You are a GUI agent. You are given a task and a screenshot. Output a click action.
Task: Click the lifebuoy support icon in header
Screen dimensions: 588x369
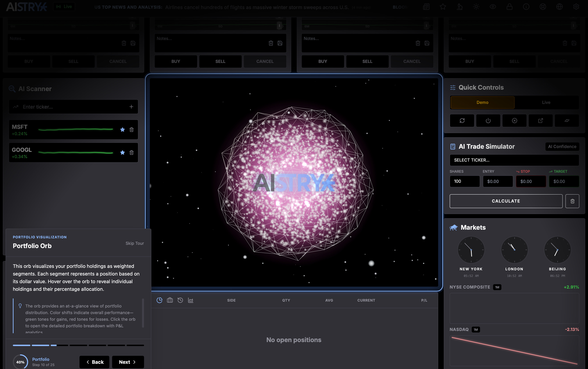(x=543, y=7)
